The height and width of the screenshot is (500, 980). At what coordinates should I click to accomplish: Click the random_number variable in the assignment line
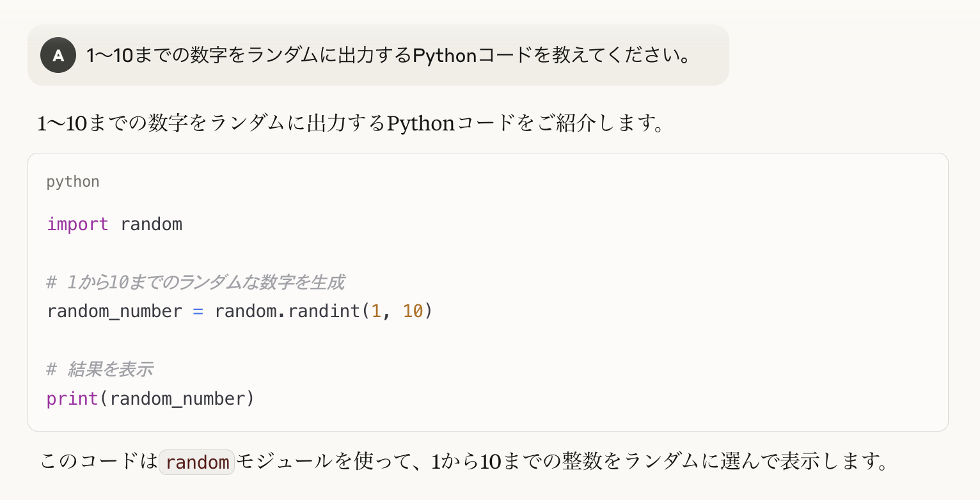115,311
